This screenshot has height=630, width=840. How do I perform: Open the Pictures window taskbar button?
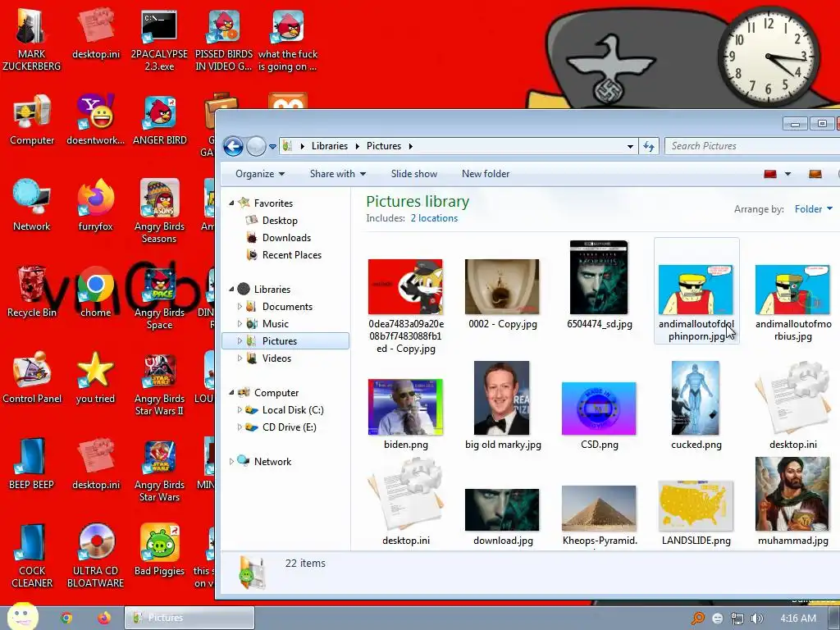(189, 618)
